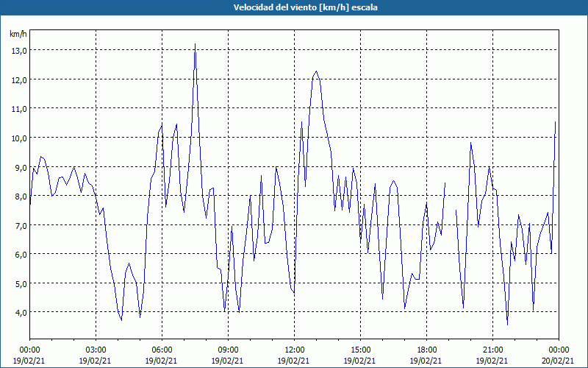
Task: Click the km/h unit label
Action: pos(18,34)
